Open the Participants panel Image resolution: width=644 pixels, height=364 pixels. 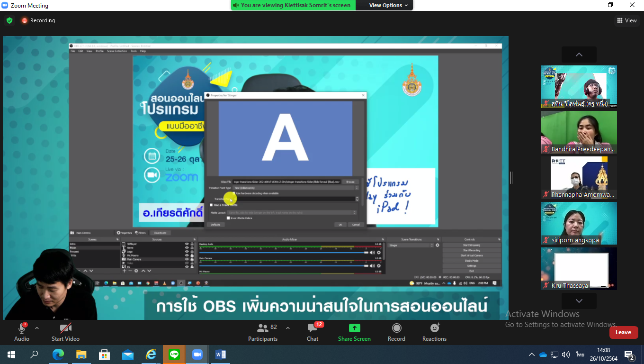pos(263,332)
